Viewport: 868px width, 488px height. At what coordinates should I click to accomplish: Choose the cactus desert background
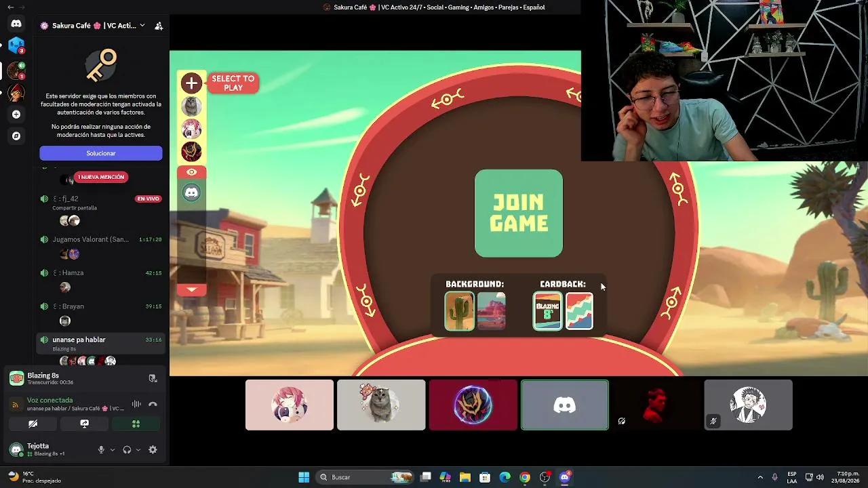tap(460, 311)
